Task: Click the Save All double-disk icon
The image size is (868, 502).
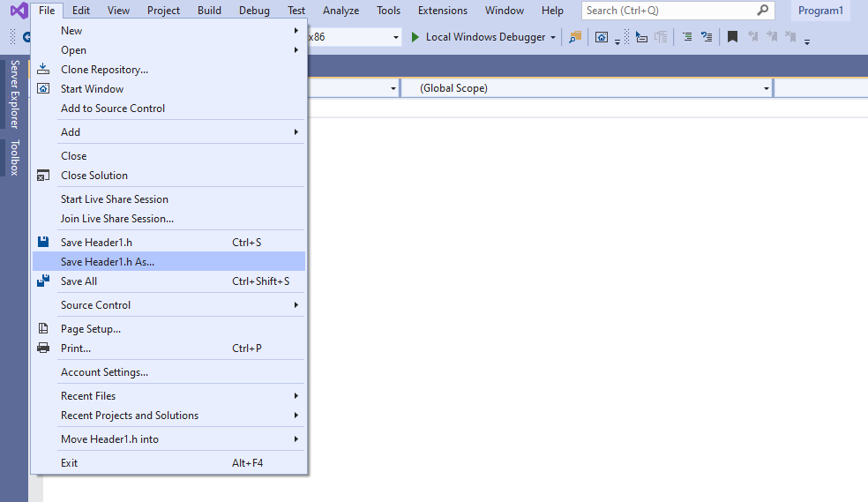Action: coord(43,281)
